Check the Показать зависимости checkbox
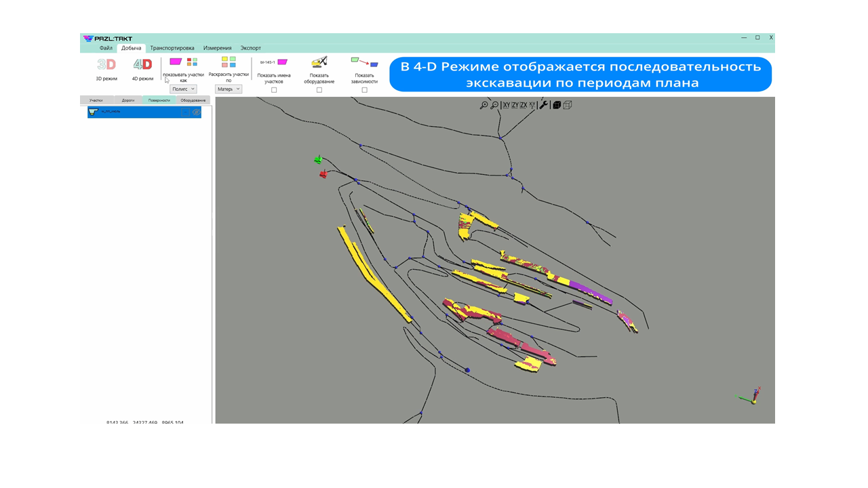The image size is (868, 488). (x=364, y=90)
